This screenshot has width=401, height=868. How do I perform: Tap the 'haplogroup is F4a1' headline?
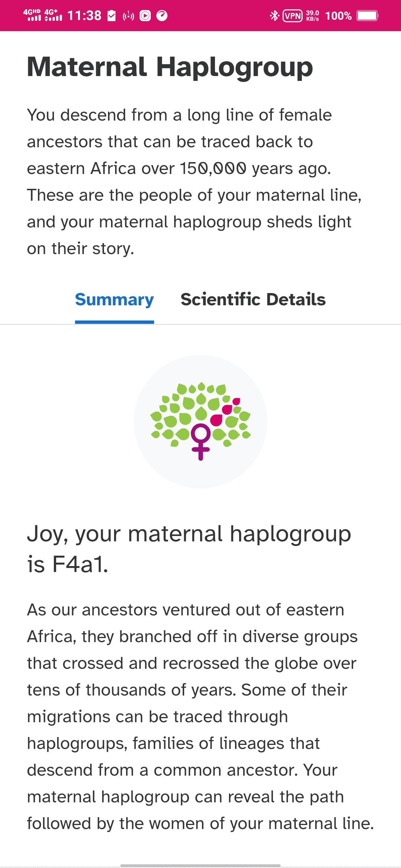(x=189, y=549)
